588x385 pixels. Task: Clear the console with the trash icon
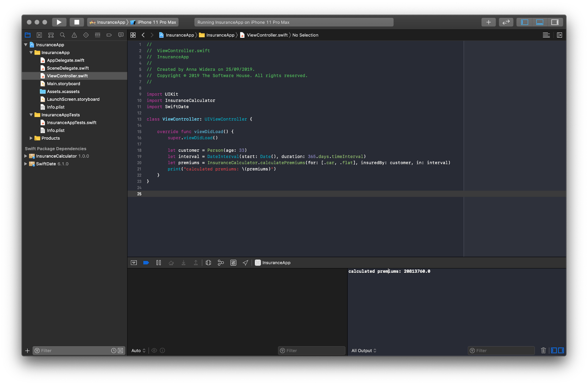543,350
